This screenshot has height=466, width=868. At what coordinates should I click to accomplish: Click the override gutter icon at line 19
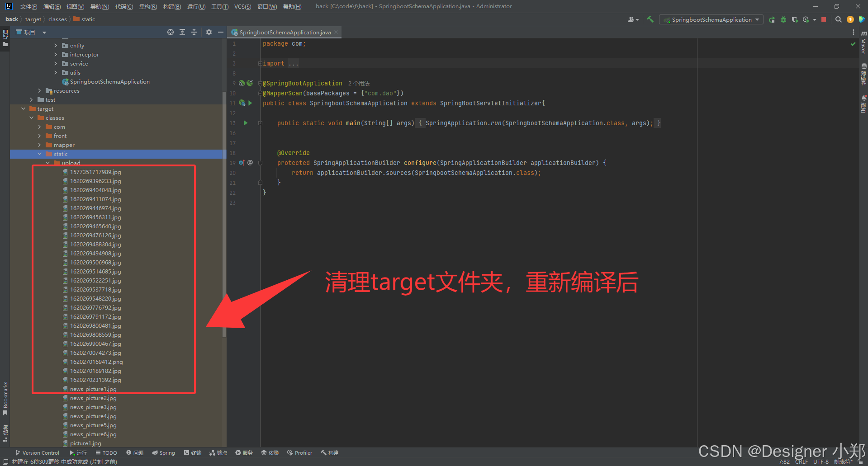242,163
